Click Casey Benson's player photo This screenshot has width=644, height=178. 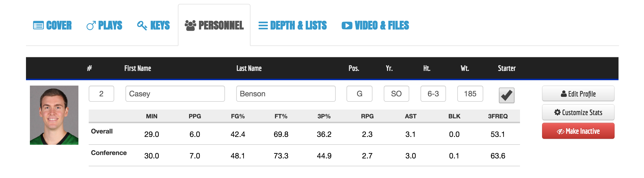point(54,115)
